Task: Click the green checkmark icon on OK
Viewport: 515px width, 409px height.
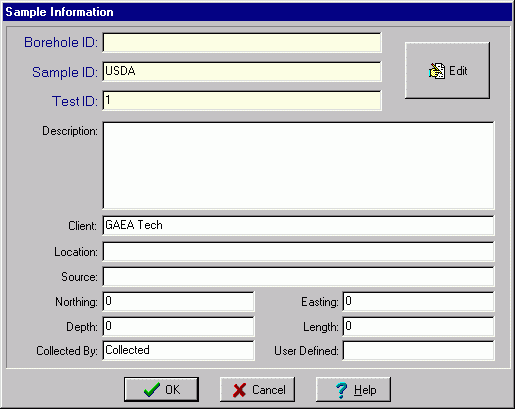Action: point(152,390)
